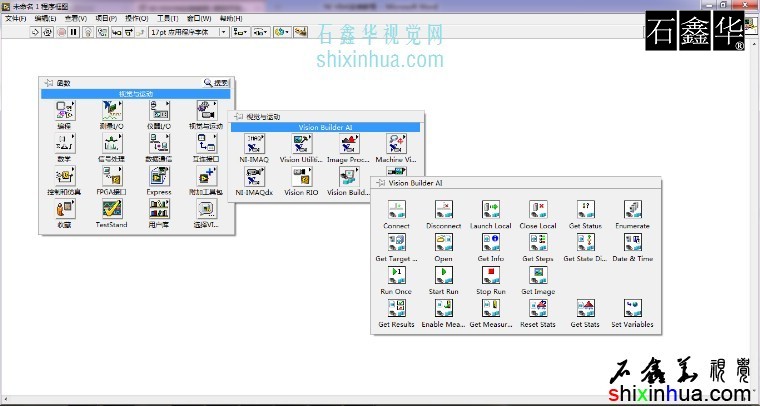Viewport: 760px width, 406px height.
Task: Click the Abort Execution button
Action: tap(61, 32)
